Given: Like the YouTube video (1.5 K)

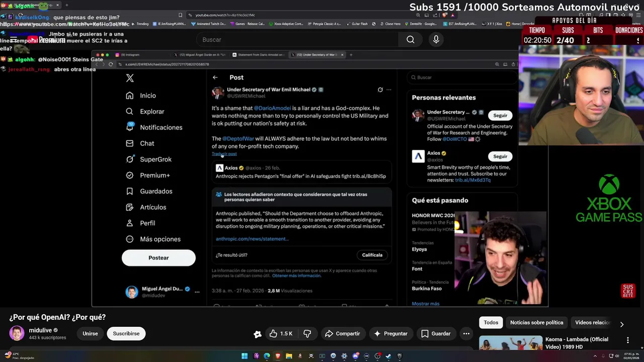Looking at the screenshot, I should click(x=280, y=333).
